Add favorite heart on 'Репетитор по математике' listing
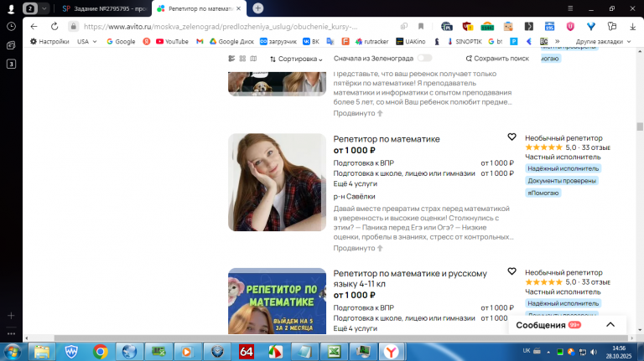The height and width of the screenshot is (361, 644). coord(512,137)
